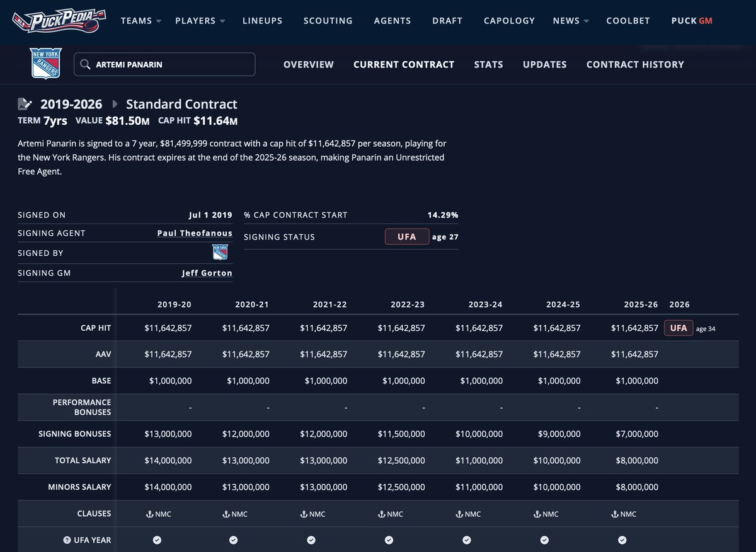
Task: Click the 2026 UFA badge in Cap Hit row
Action: pos(679,328)
